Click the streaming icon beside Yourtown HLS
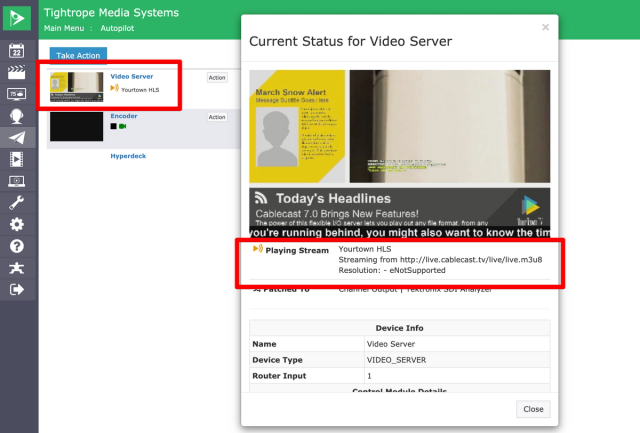 [115, 88]
